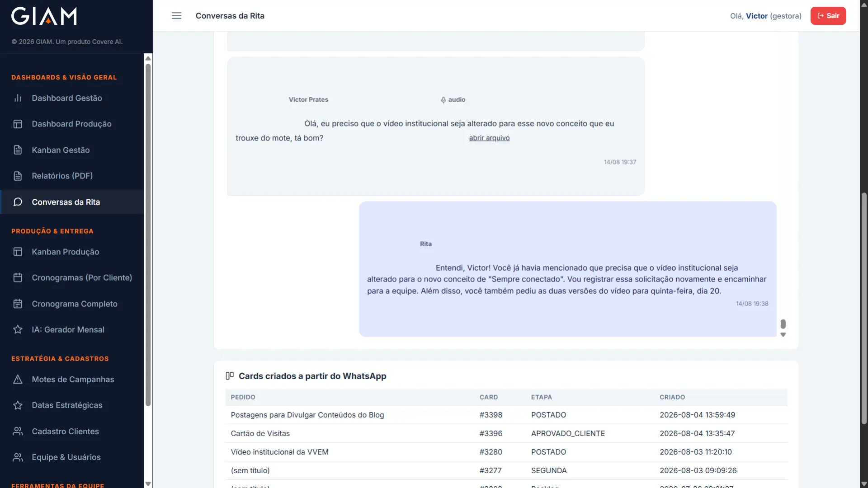
Task: Click the conversation panel scrollbar thumb
Action: (x=783, y=324)
